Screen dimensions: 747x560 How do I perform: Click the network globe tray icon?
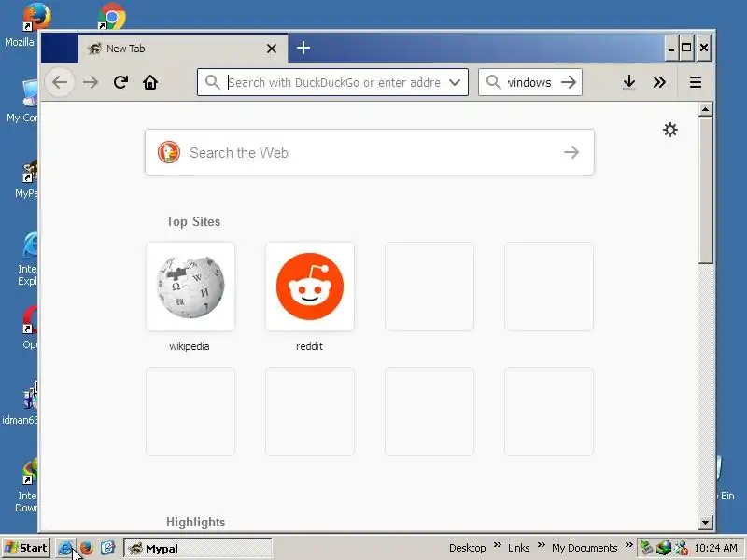664,548
